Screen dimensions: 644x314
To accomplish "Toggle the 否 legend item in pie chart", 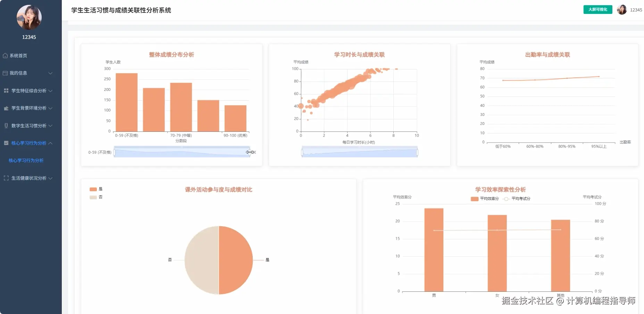I will pyautogui.click(x=96, y=197).
